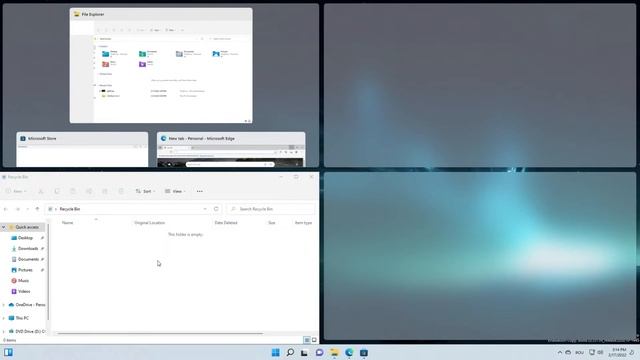Screen dimensions: 640x360
Task: Sort by the Name column header
Action: pos(67,223)
